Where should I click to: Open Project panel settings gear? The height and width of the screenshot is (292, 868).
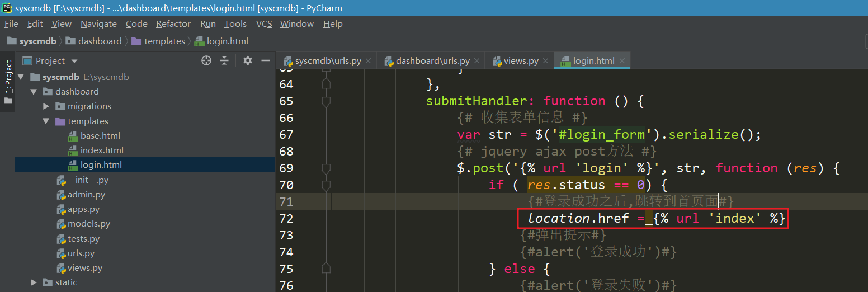[248, 60]
